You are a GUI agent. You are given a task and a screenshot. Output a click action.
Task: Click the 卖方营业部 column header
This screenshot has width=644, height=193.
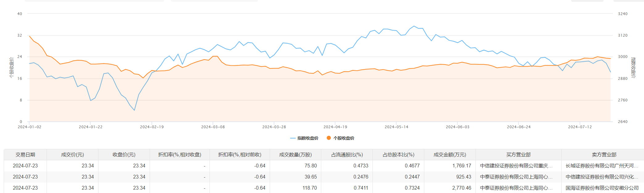[604, 154]
